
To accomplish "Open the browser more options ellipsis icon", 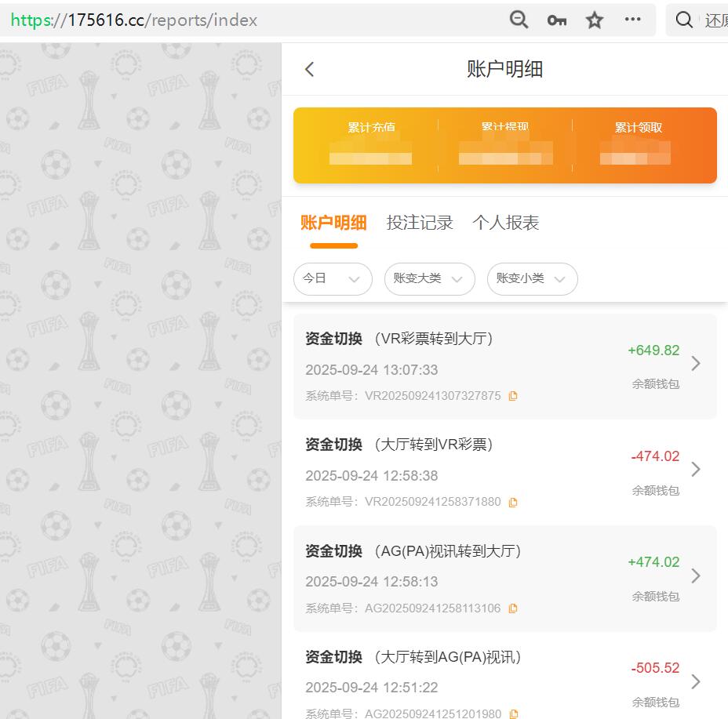I will [x=632, y=20].
